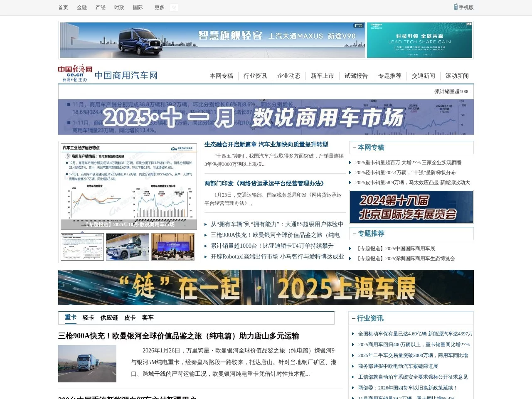
Task: Expand the 更多 dropdown chevron
Action: [173, 7]
